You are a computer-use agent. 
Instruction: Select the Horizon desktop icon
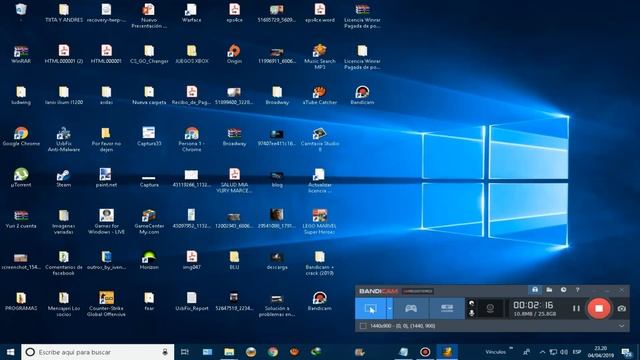[x=149, y=260]
